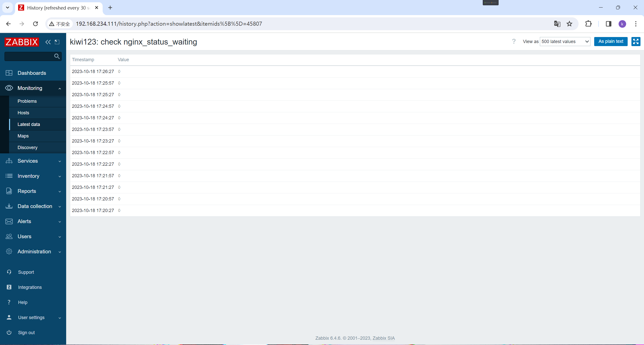Click the Dashboards grid icon
Viewport: 644px width, 345px height.
[x=9, y=73]
